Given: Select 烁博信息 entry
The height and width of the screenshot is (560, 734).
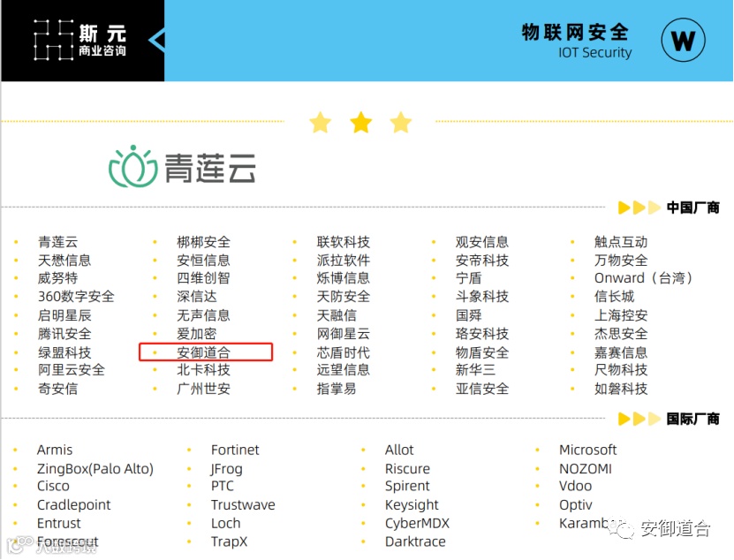Looking at the screenshot, I should click(x=343, y=278).
